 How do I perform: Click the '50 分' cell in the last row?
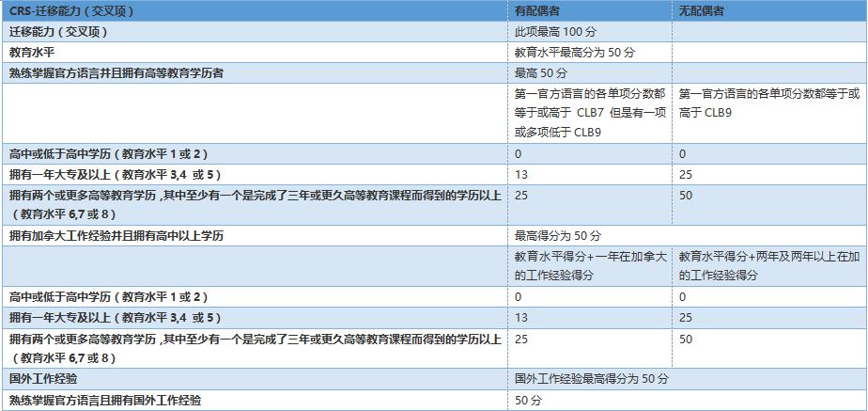tap(529, 400)
